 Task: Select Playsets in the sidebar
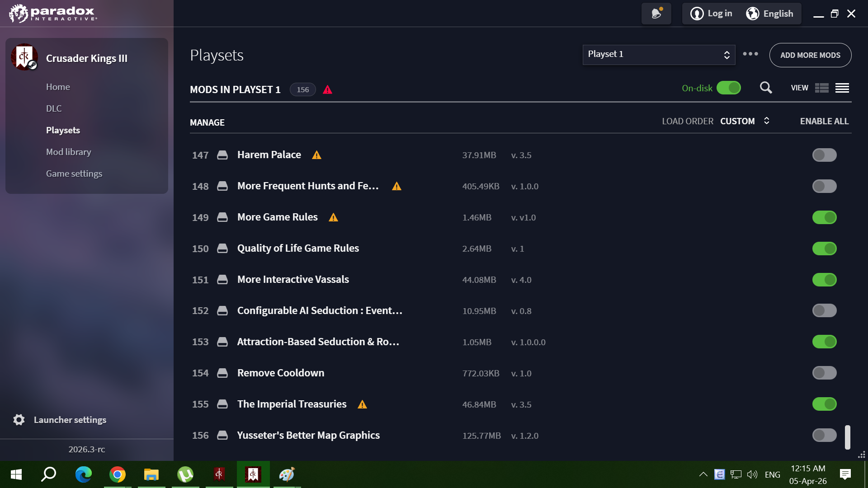[x=63, y=130]
